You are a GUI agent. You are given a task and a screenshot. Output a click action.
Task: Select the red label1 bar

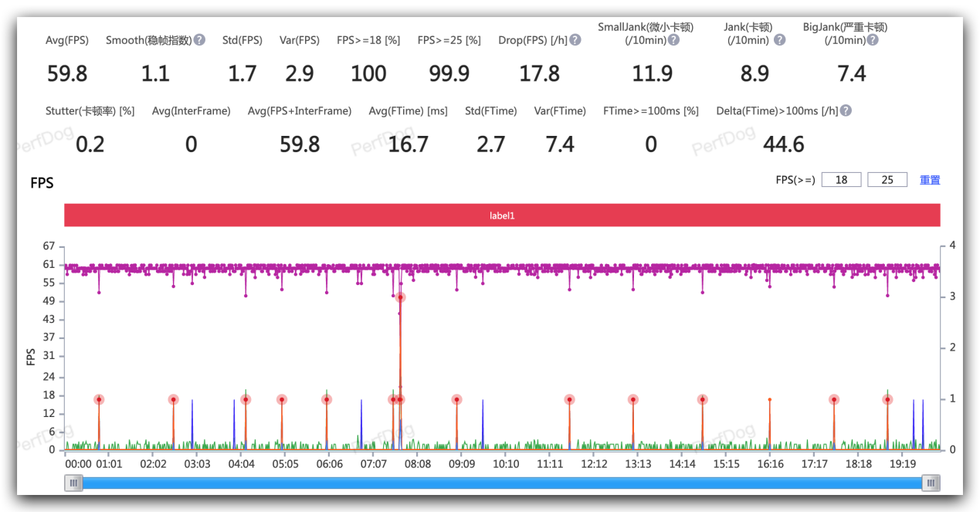(502, 215)
